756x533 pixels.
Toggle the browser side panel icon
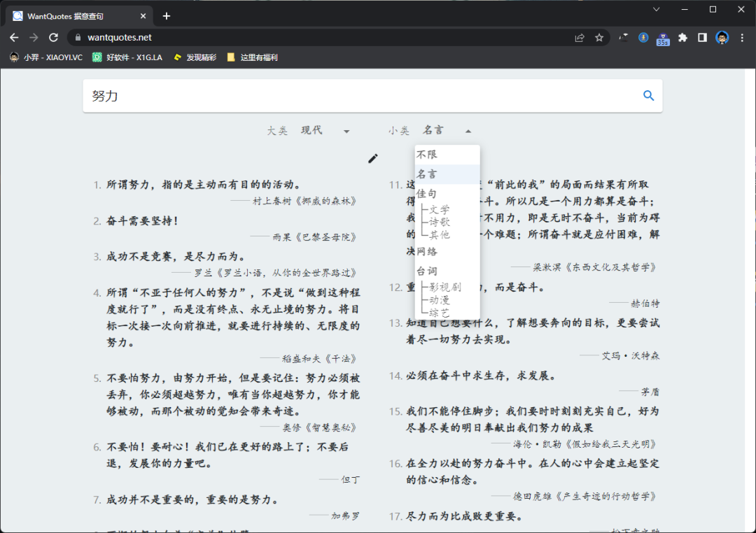point(702,38)
